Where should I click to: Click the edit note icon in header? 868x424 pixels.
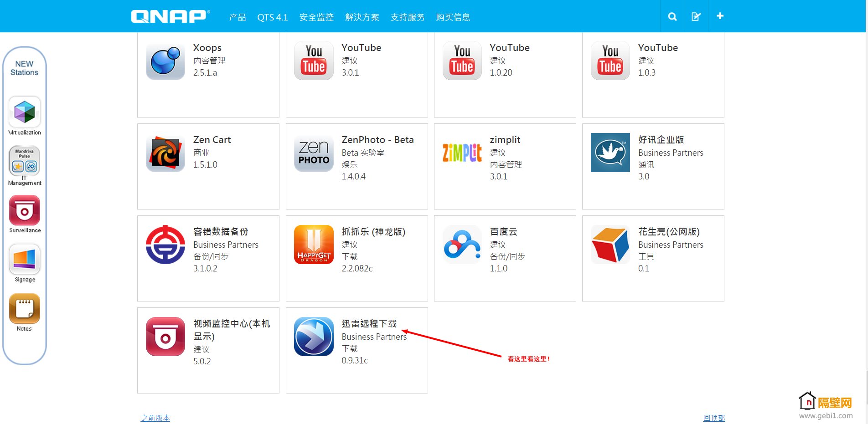pyautogui.click(x=696, y=16)
